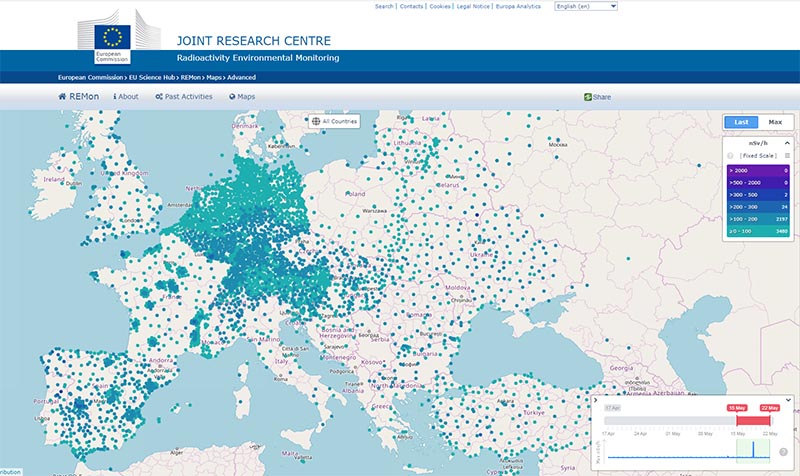The width and height of the screenshot is (800, 476).
Task: Select the >200 - 300 legend band
Action: coord(758,207)
